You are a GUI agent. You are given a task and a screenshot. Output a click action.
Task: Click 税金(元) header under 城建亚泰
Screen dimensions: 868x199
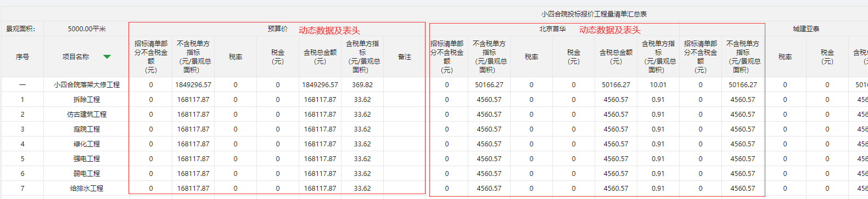tap(827, 56)
